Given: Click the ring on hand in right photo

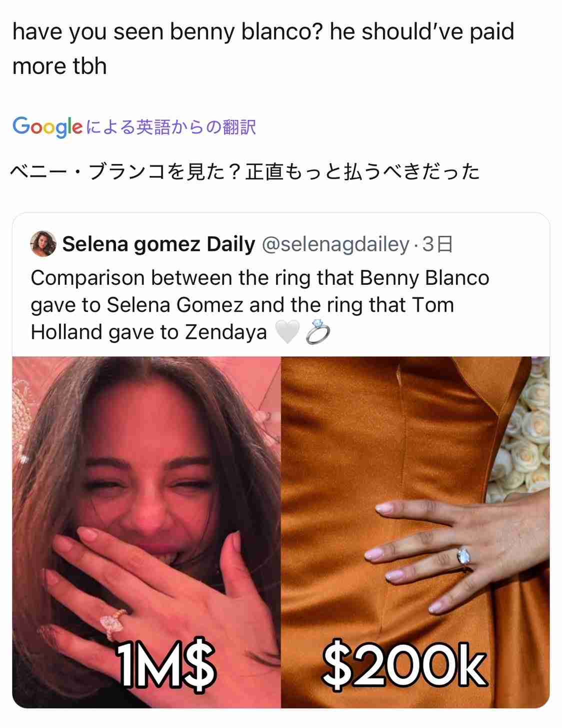Looking at the screenshot, I should pos(464,557).
